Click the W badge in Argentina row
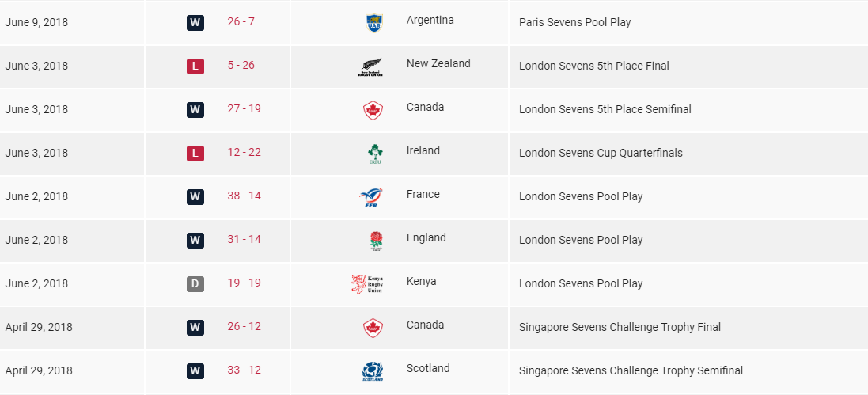Screen dimensions: 868x395 (195, 22)
